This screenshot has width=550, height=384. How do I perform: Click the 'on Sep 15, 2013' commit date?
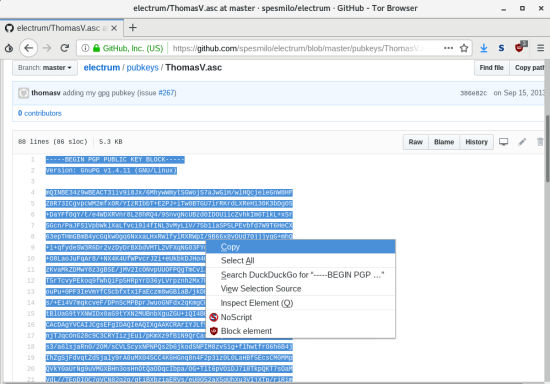point(519,93)
